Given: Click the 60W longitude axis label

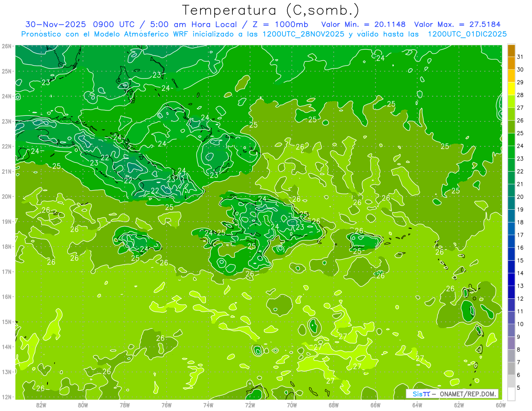Looking at the screenshot, I should click(x=501, y=405).
